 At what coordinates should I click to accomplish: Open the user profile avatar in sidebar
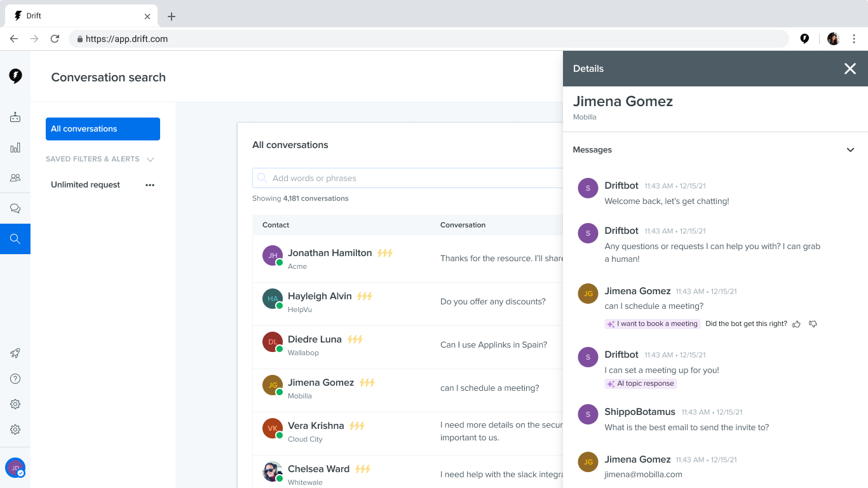(x=15, y=468)
